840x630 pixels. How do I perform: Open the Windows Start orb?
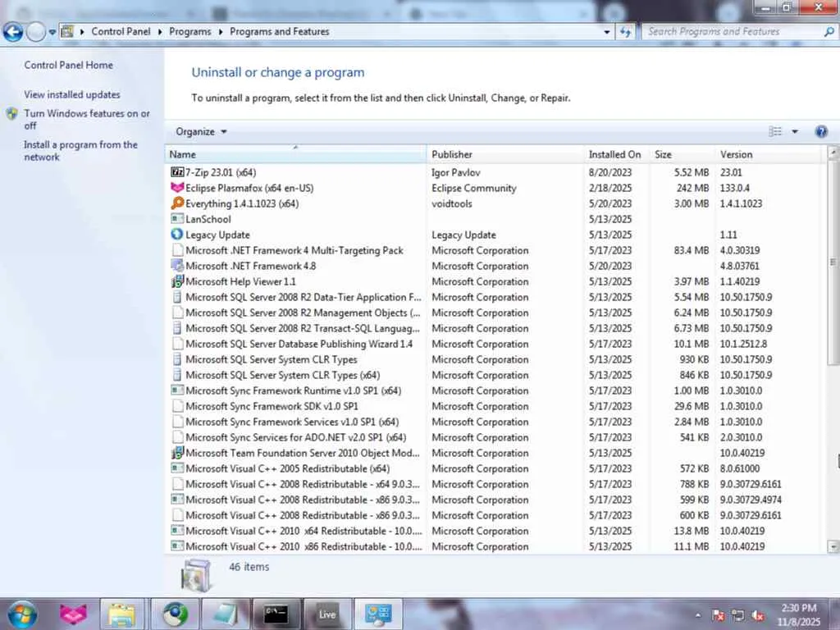point(22,614)
